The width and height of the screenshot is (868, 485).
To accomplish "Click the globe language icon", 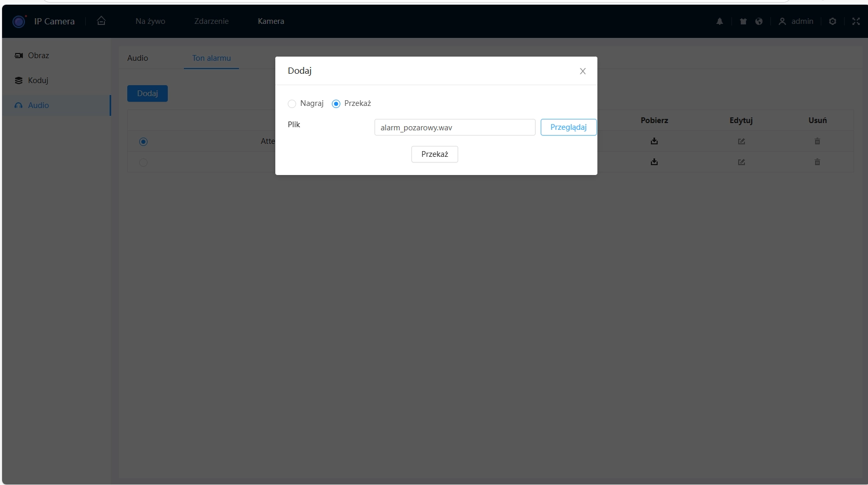I will pos(759,21).
